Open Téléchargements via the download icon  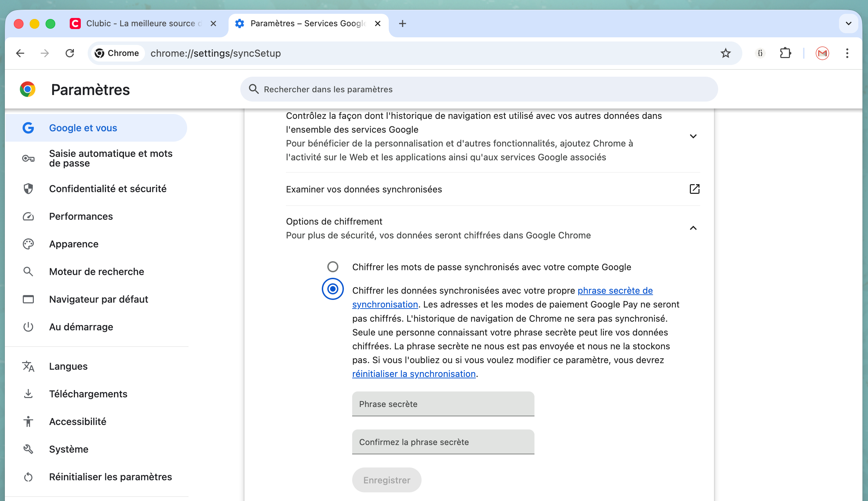[28, 394]
